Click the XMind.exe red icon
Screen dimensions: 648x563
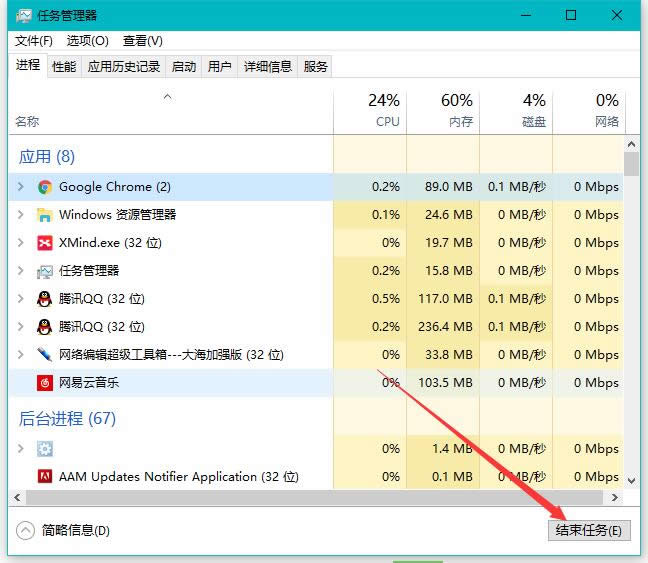tap(45, 243)
